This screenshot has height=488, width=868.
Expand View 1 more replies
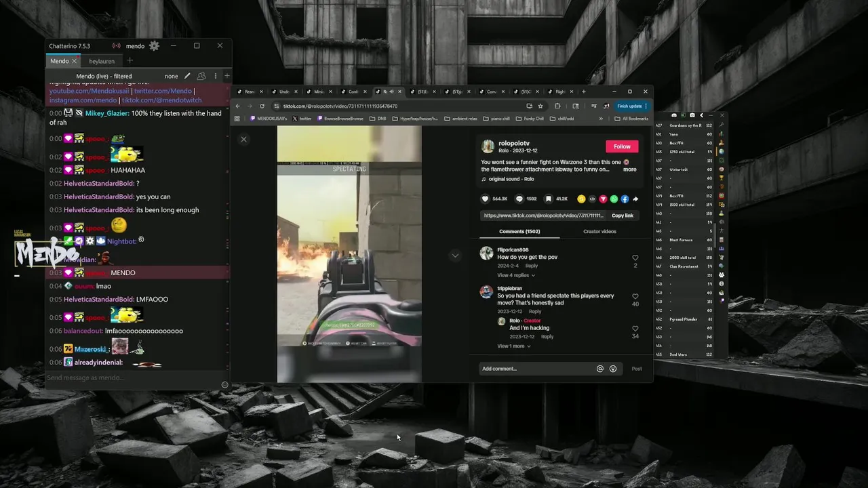pos(514,346)
